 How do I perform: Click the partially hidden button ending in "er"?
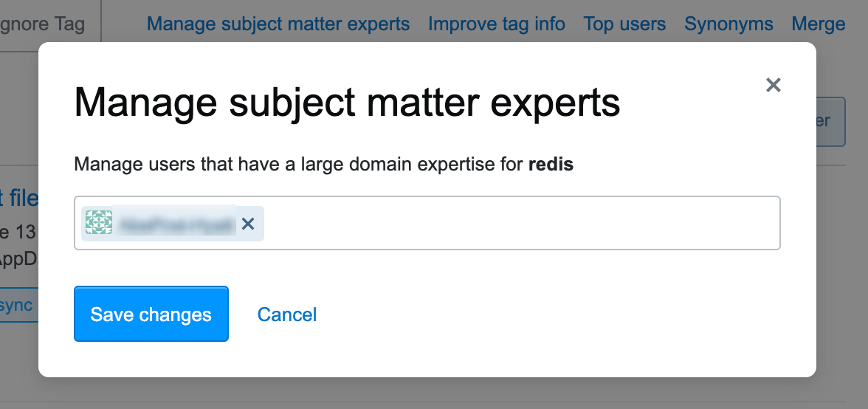(x=830, y=121)
